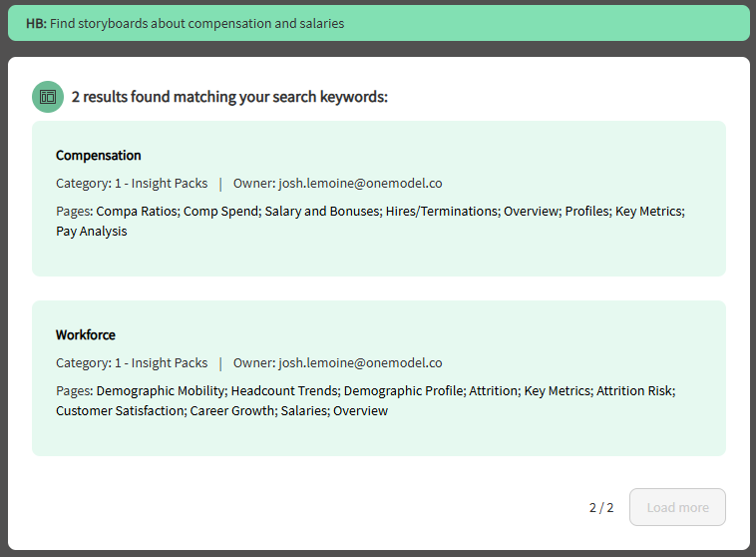The image size is (756, 557).
Task: Go to the Comp Spend page
Action: click(x=219, y=212)
